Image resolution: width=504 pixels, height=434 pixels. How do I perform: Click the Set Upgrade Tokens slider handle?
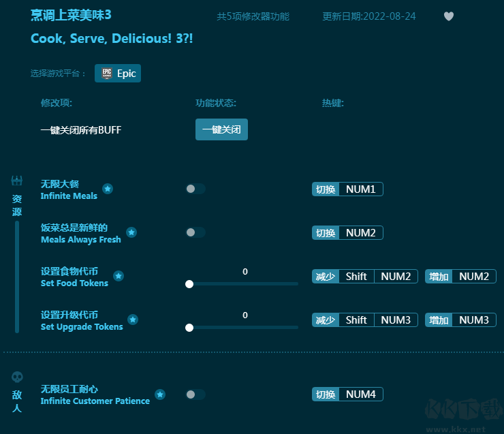point(189,328)
